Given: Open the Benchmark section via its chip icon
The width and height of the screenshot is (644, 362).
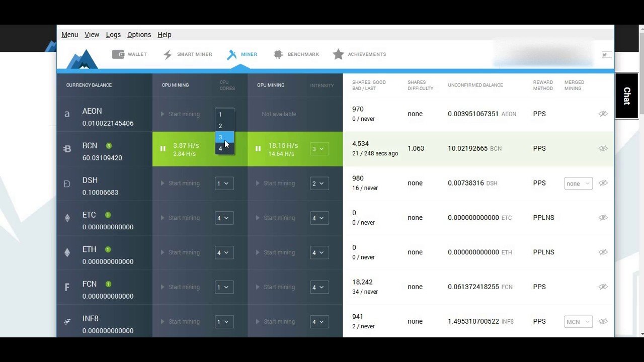Looking at the screenshot, I should click(277, 54).
